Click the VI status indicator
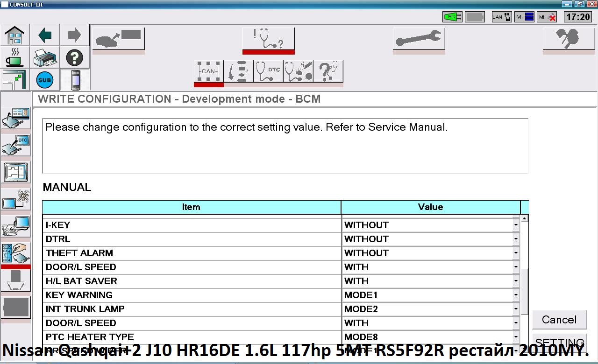The image size is (598, 364). tap(524, 17)
